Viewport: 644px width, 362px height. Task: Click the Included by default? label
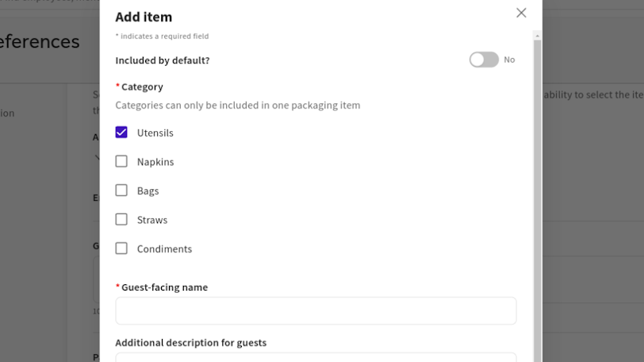tap(163, 60)
